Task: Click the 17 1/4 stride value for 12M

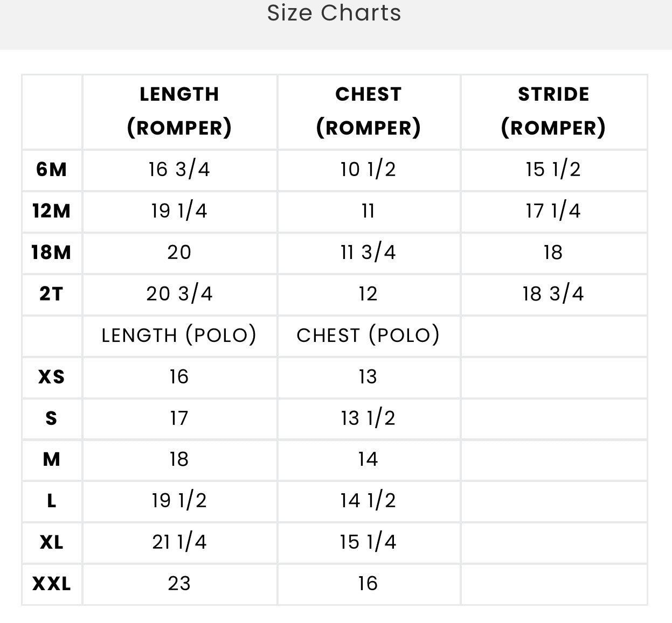Action: (x=553, y=211)
